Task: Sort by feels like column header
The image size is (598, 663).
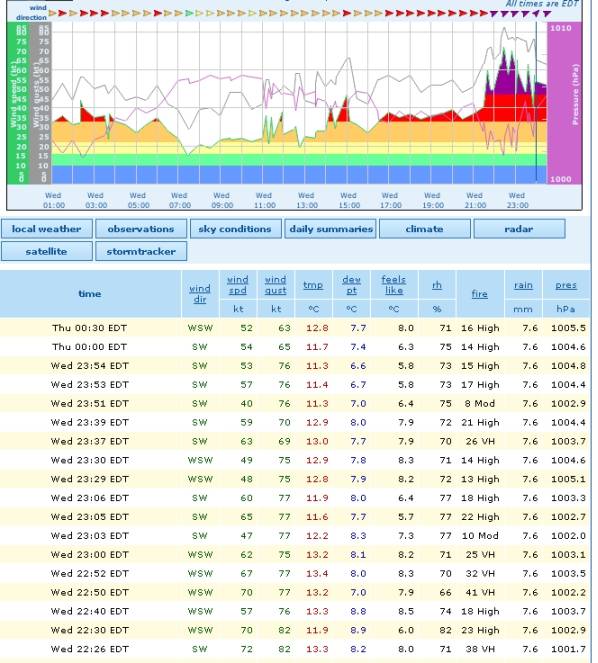Action: (394, 285)
